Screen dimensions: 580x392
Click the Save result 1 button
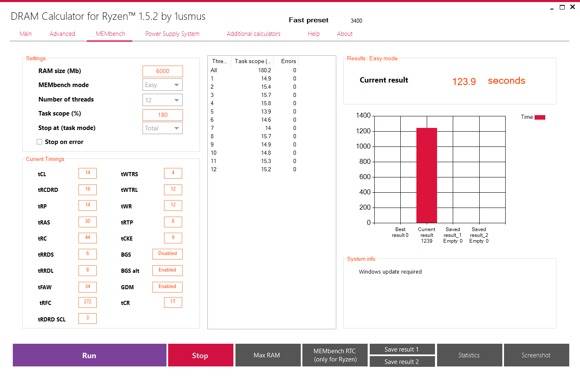[x=402, y=349]
